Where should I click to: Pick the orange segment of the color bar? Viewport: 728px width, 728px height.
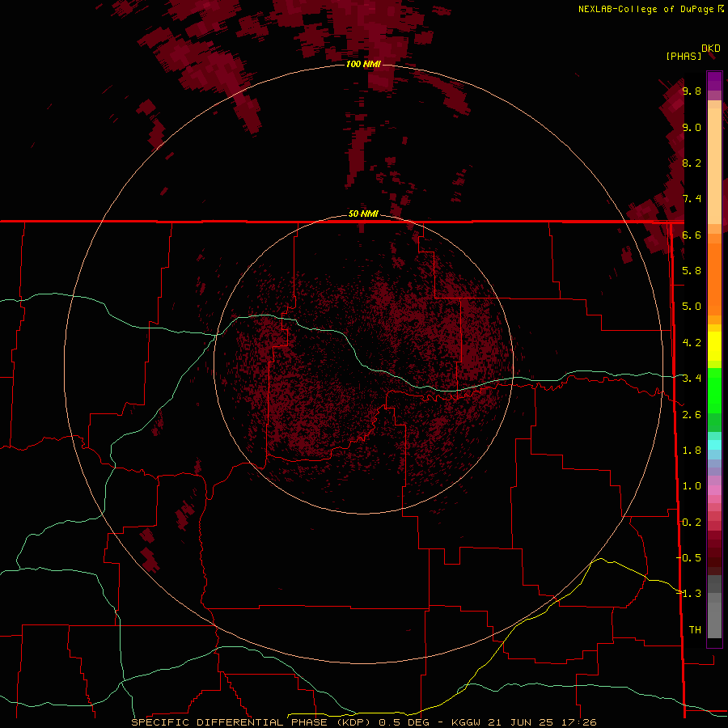[x=714, y=279]
